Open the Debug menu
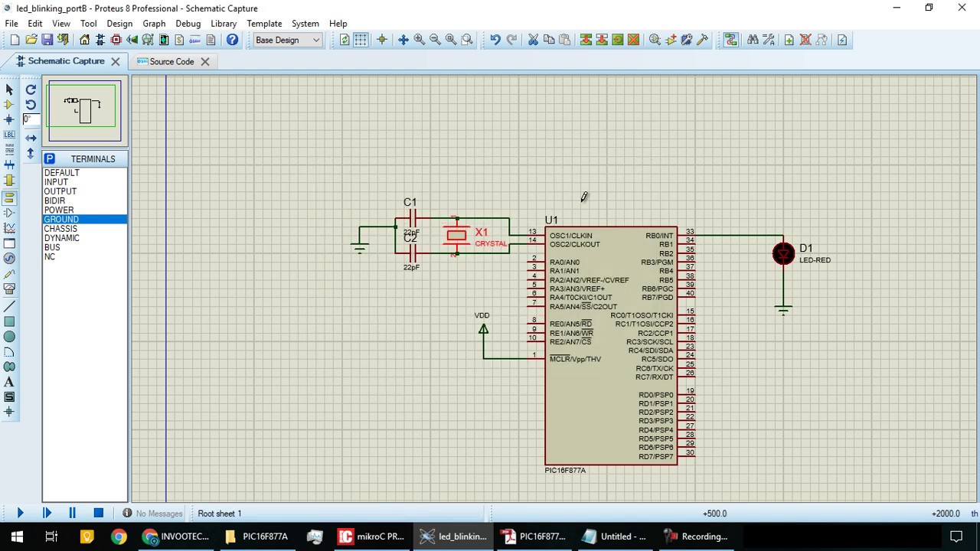Screen dimensions: 980x551 coord(188,24)
